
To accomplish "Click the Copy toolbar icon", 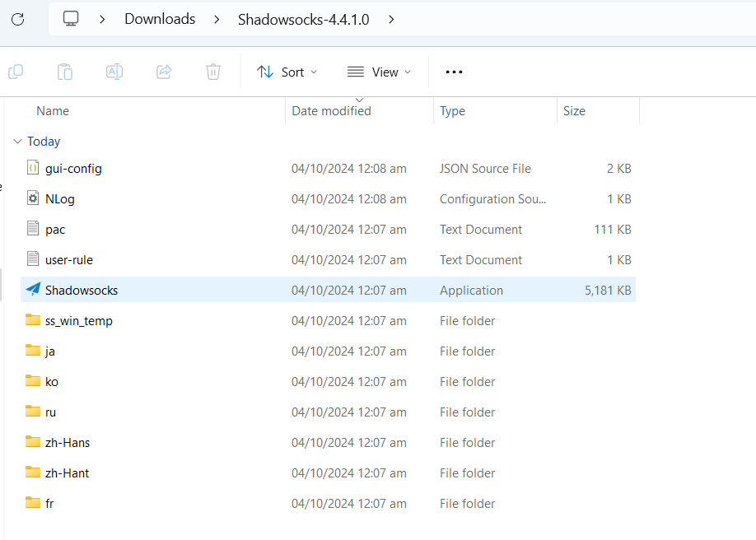I will pyautogui.click(x=16, y=72).
